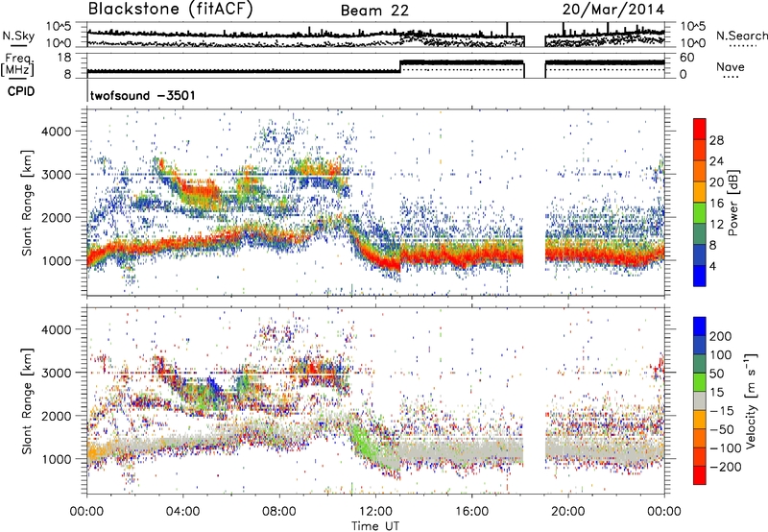Click the "12:00" time axis tick label
Image resolution: width=768 pixels, height=532 pixels.
[375, 512]
